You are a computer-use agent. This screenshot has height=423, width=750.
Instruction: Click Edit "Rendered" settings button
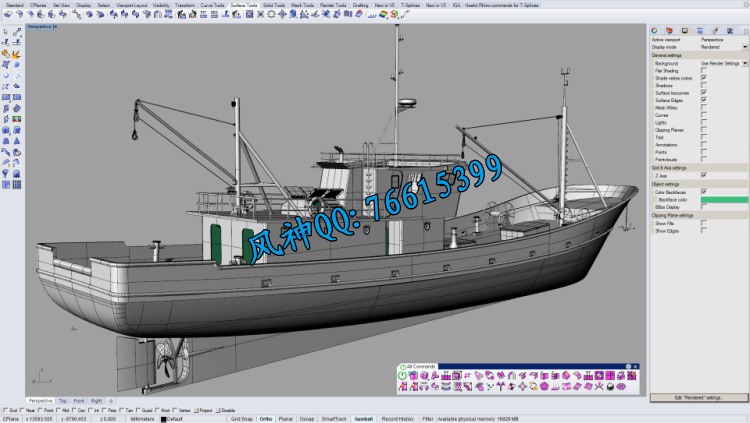click(x=699, y=398)
